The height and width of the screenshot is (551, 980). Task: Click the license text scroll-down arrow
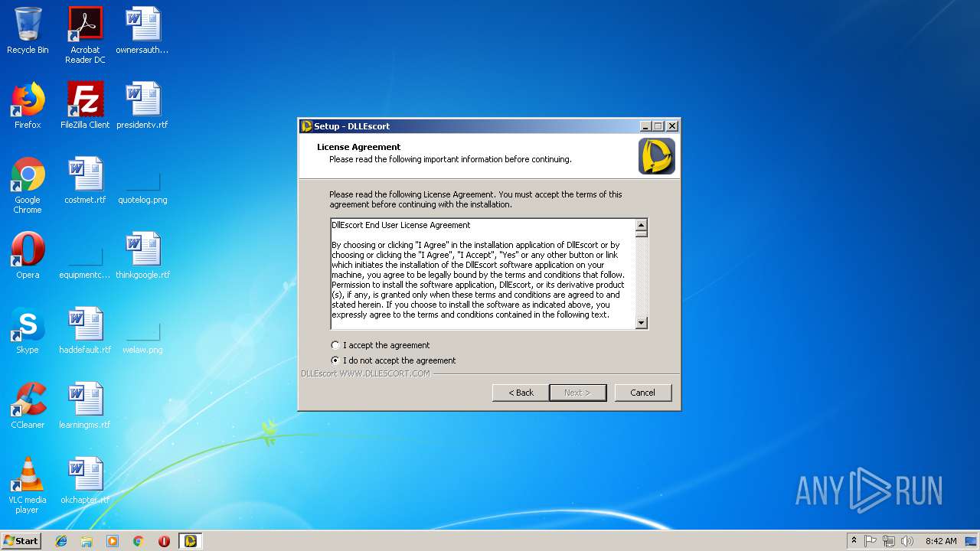(642, 323)
